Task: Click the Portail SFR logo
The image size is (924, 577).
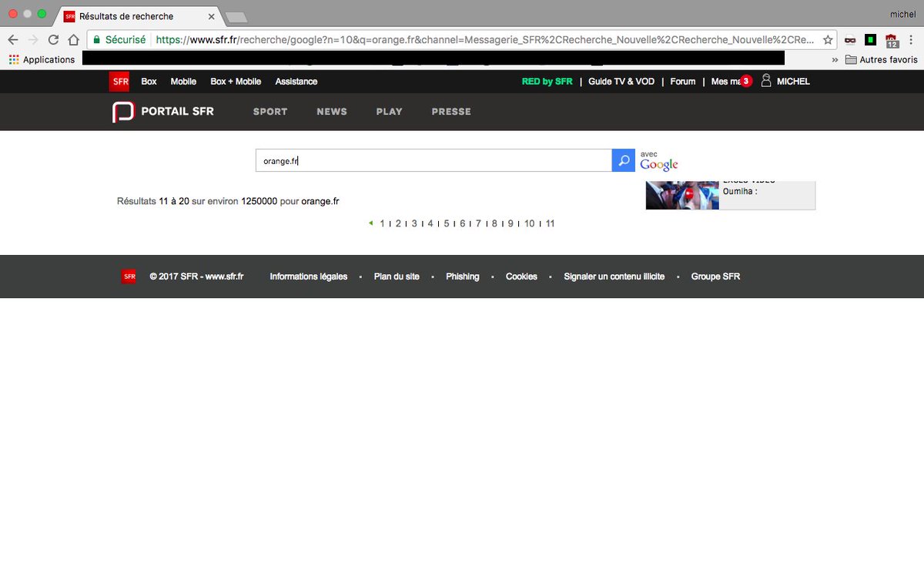Action: tap(163, 112)
